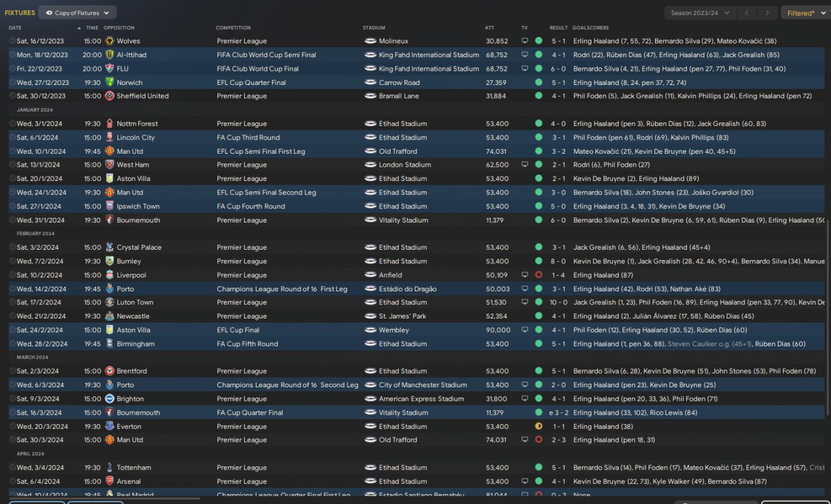The height and width of the screenshot is (504, 831).
Task: Click the Brighton club badge
Action: tap(110, 399)
